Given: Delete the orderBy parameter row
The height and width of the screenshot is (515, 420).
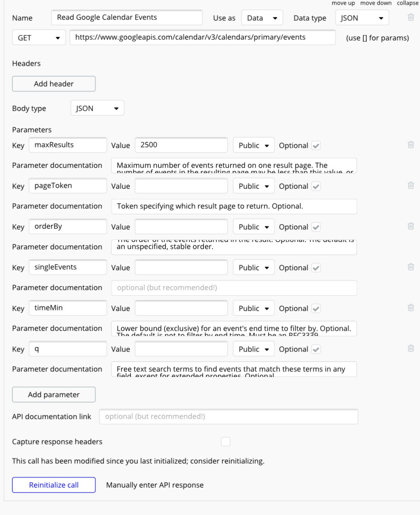Looking at the screenshot, I should tap(411, 226).
